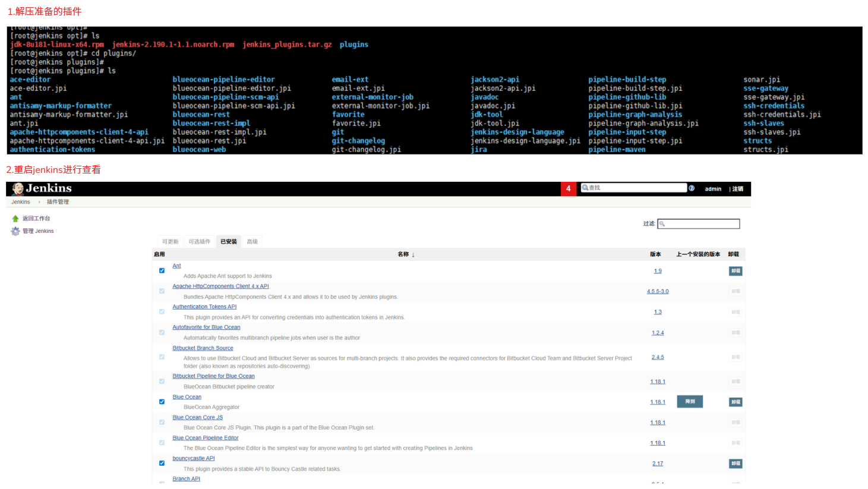868x489 pixels.
Task: Toggle the Blue Ocean Core JS checkbox
Action: pos(162,422)
